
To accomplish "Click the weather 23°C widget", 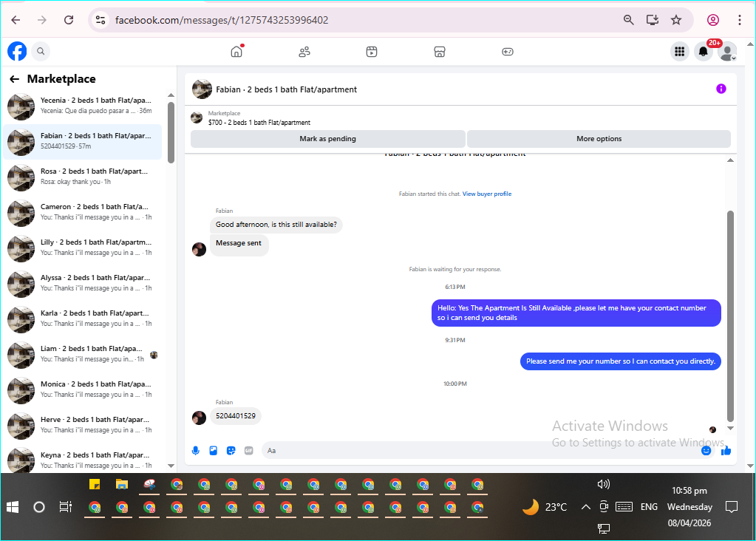I will (545, 507).
